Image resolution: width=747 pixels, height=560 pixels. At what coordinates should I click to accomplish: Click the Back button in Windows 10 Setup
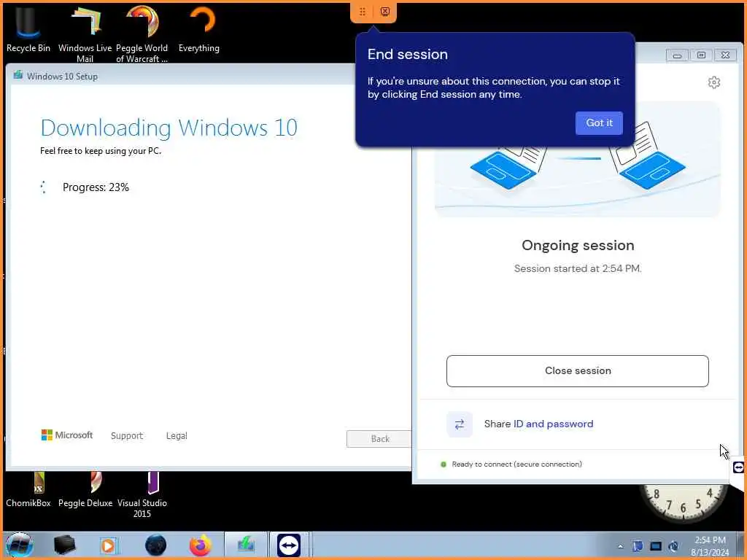[x=379, y=438]
